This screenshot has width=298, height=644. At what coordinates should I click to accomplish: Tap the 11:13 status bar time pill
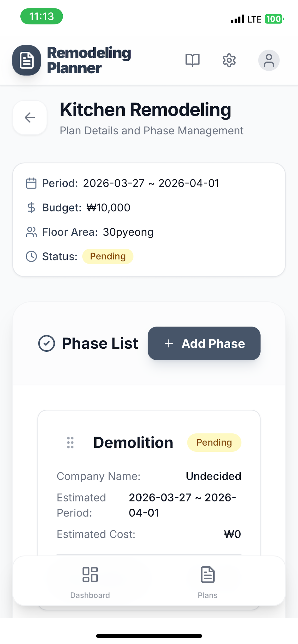pos(42,16)
